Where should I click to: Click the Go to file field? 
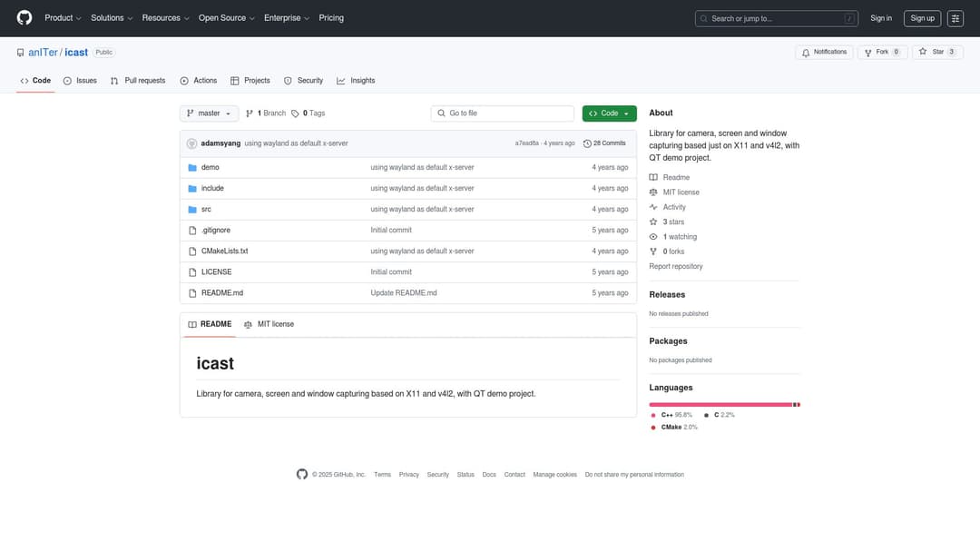point(502,113)
